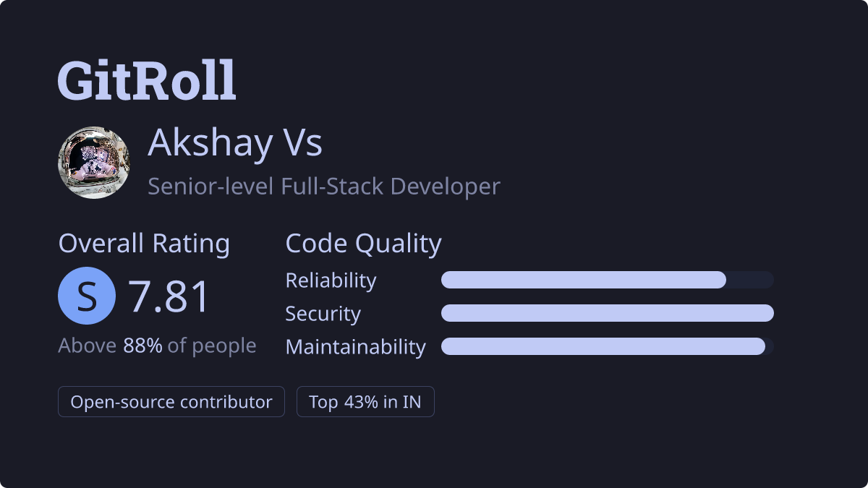This screenshot has width=868, height=488.
Task: Click the circular astronaut avatar picture
Action: pyautogui.click(x=94, y=163)
